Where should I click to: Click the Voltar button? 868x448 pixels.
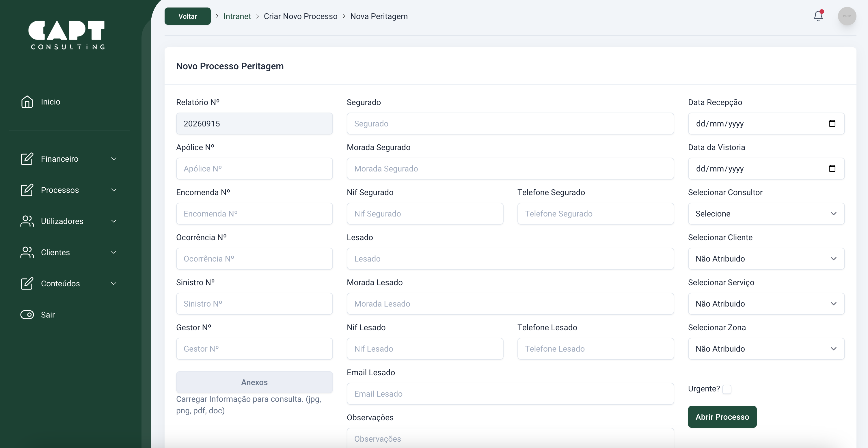(187, 16)
